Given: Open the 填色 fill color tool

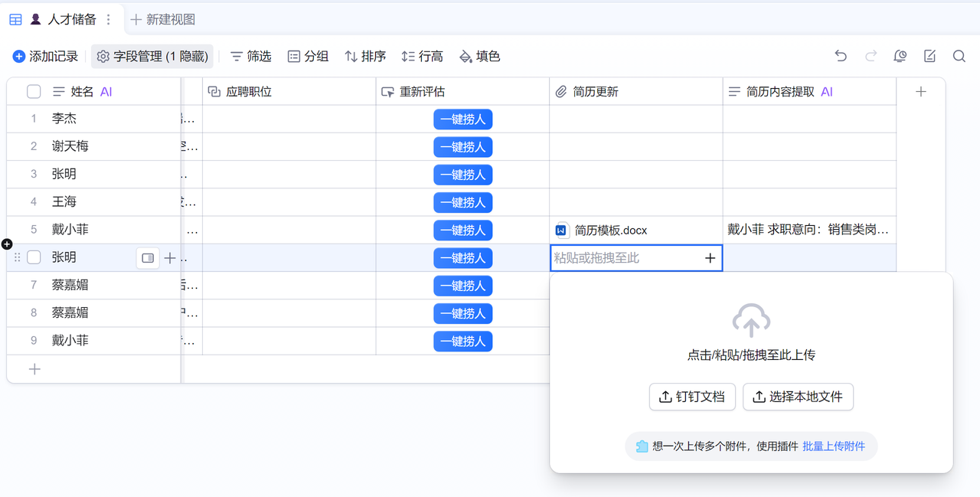Looking at the screenshot, I should pos(479,56).
